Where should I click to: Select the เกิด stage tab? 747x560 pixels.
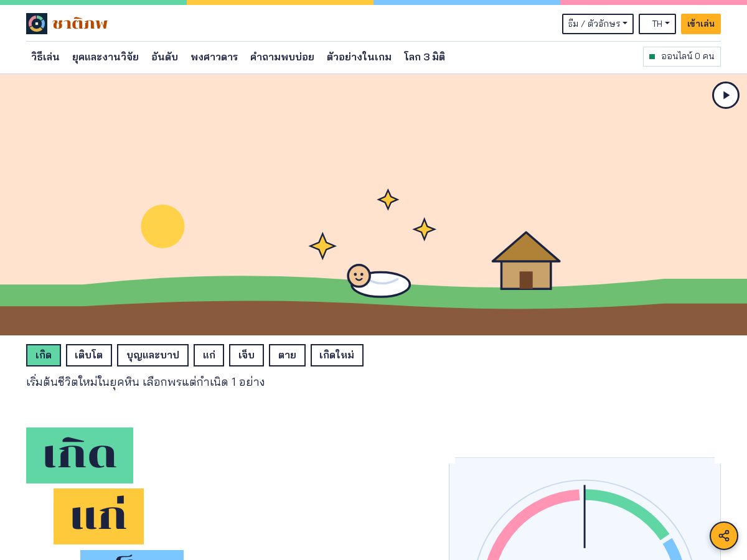44,355
